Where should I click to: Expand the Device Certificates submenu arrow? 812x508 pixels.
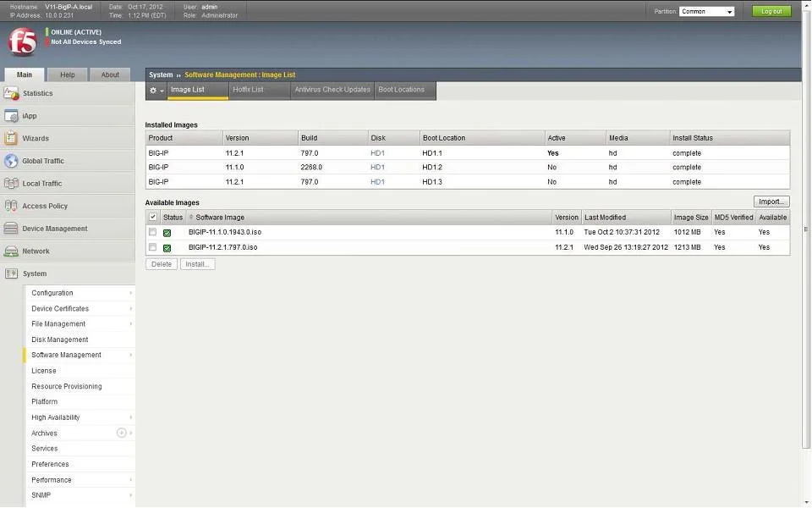[x=130, y=308]
